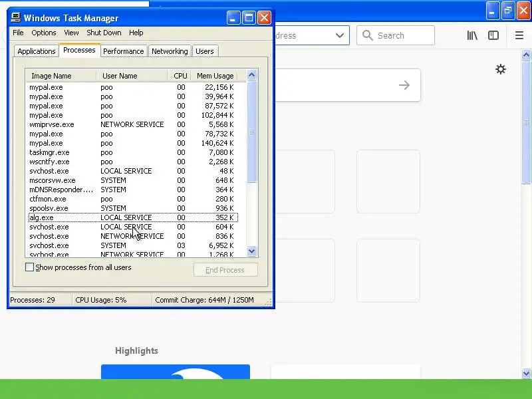Image resolution: width=532 pixels, height=399 pixels.
Task: Sort by User Name column header
Action: (132, 76)
